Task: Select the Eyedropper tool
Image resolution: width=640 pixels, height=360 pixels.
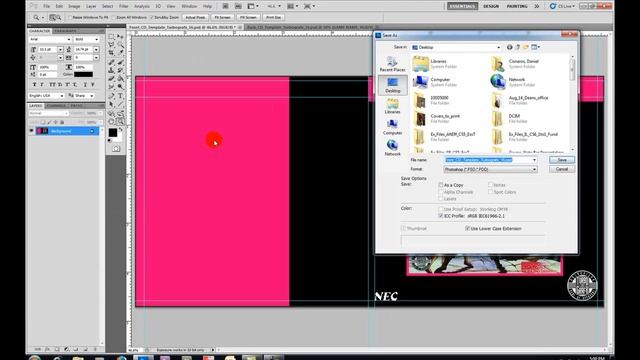Action: coord(121,53)
